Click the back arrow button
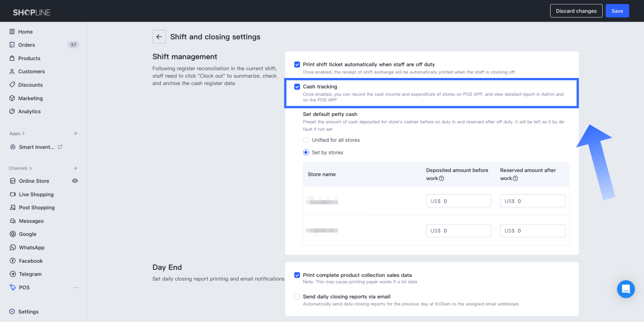 click(159, 37)
